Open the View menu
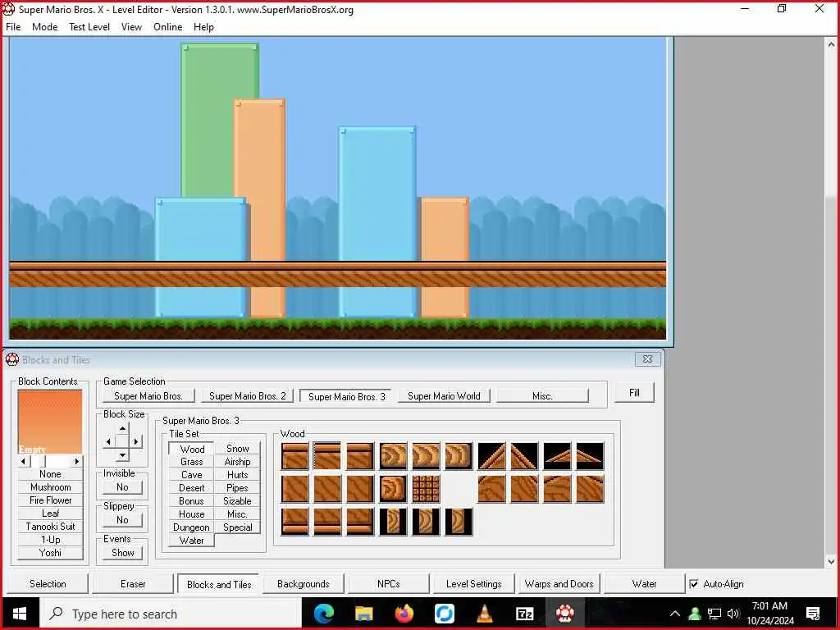840x630 pixels. click(x=131, y=27)
